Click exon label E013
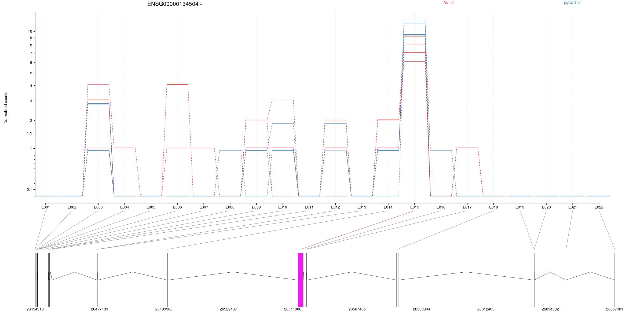The image size is (644, 322). [x=362, y=207]
